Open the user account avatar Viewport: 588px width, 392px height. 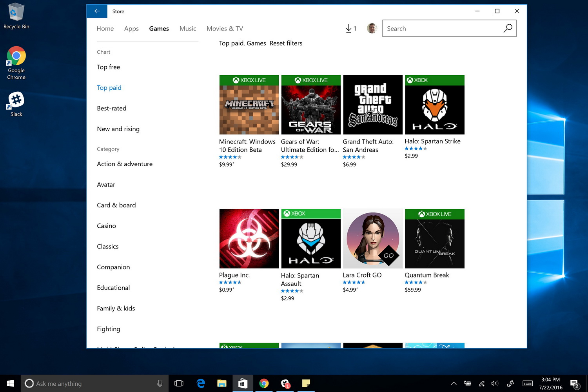point(372,28)
